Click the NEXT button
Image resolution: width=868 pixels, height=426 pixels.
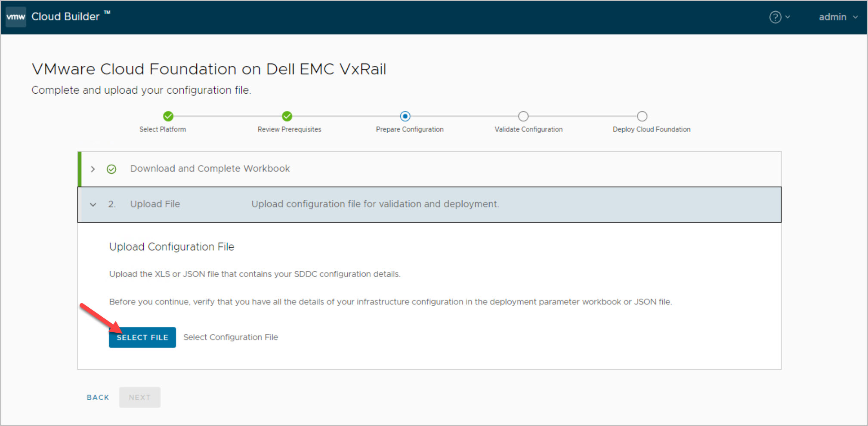139,397
